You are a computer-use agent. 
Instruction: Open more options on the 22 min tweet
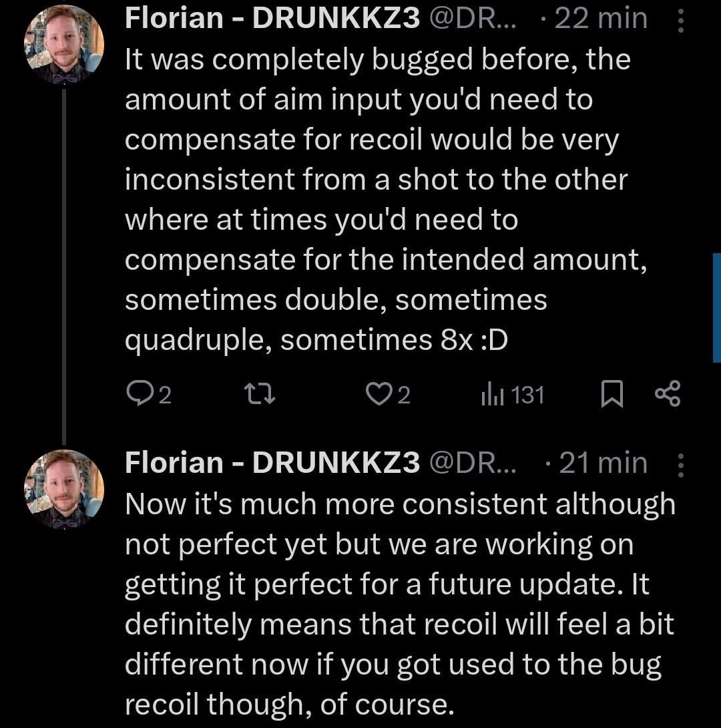point(681,19)
